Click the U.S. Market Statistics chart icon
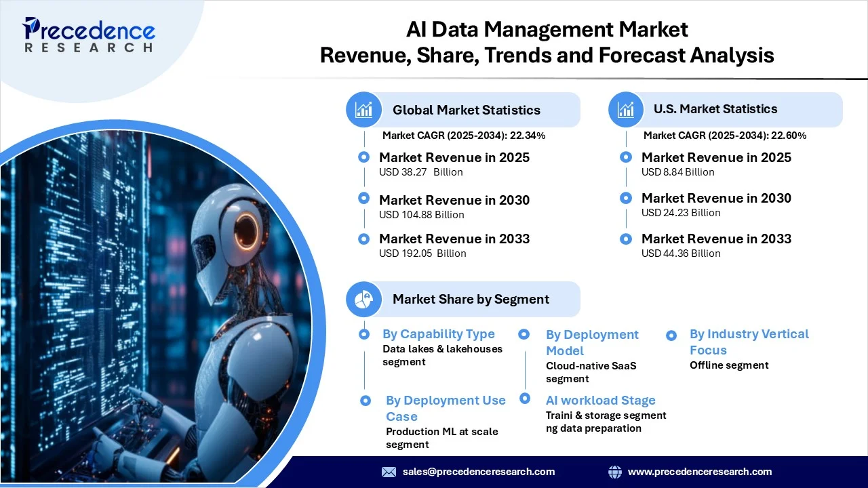868x488 pixels. (x=625, y=109)
